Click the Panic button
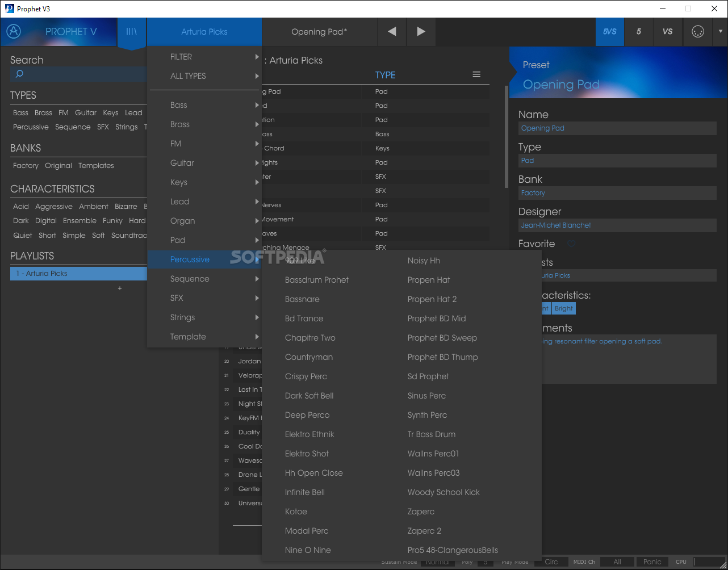Viewport: 728px width, 570px height. coord(652,562)
